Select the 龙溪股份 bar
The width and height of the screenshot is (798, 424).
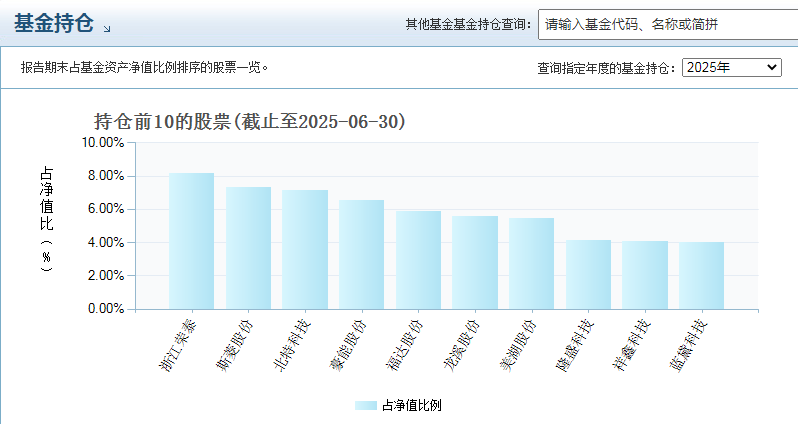tap(475, 263)
